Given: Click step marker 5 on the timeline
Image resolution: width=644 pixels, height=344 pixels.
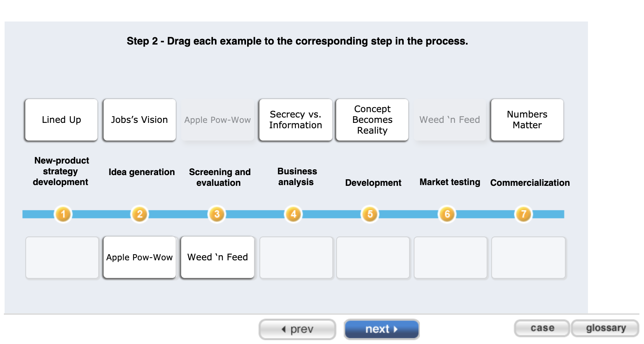Looking at the screenshot, I should point(370,214).
